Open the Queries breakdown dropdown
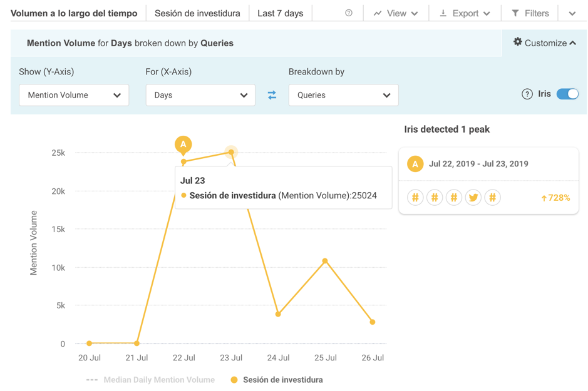The height and width of the screenshot is (391, 588). coord(343,95)
